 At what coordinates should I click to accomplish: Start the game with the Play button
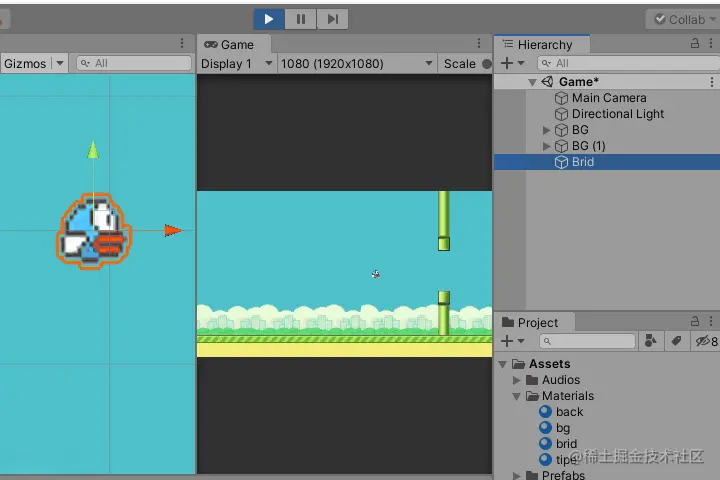(x=269, y=19)
